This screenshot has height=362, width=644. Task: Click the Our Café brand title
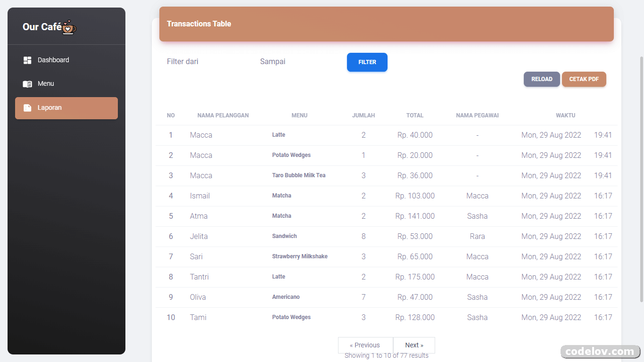click(42, 27)
